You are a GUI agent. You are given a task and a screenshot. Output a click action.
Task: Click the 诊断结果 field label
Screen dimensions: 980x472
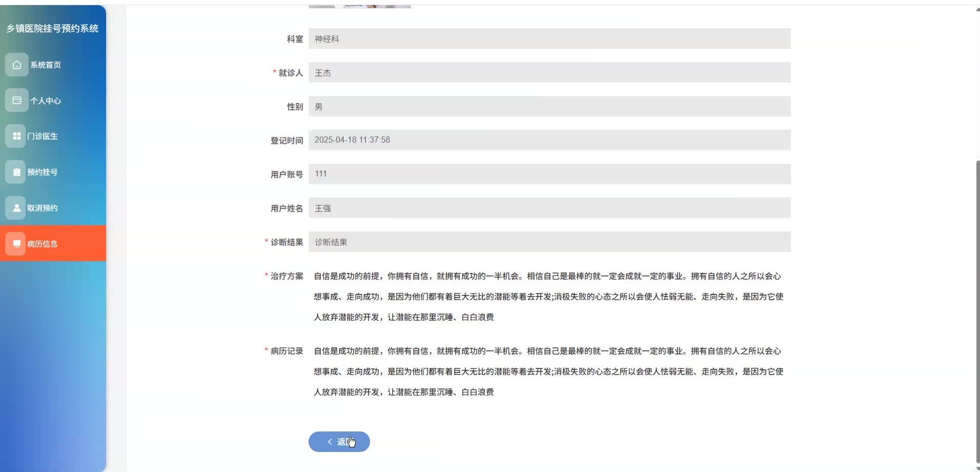[x=287, y=242]
